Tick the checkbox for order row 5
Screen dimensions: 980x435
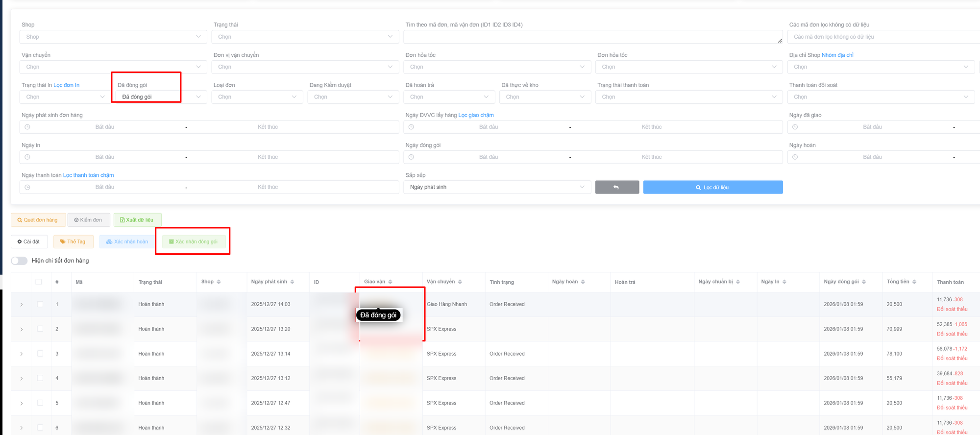point(40,403)
